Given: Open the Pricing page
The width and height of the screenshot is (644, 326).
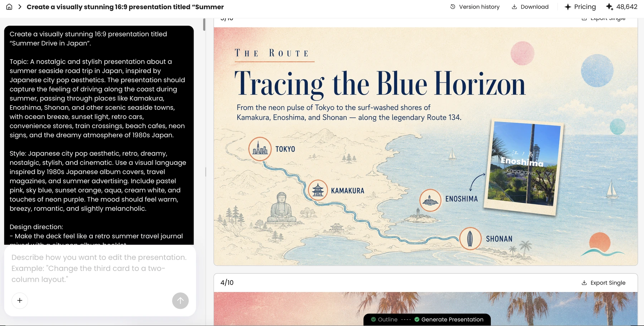Looking at the screenshot, I should [x=580, y=7].
